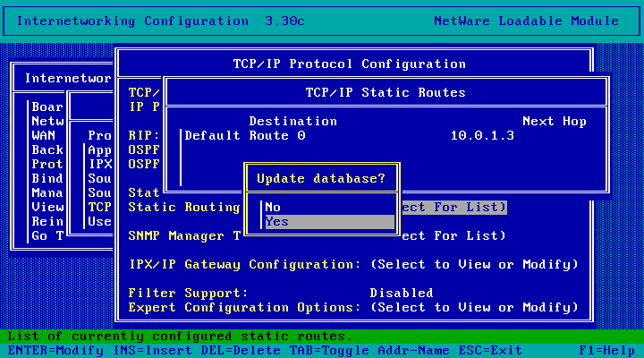Click the Disabled value for Filter Support
644x358 pixels.
pos(402,293)
